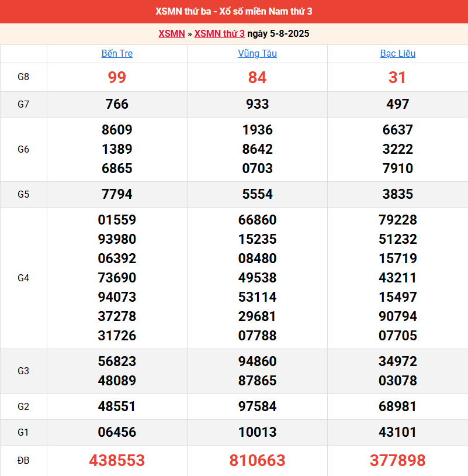
Task: Select G7 number 497
Action: point(398,104)
